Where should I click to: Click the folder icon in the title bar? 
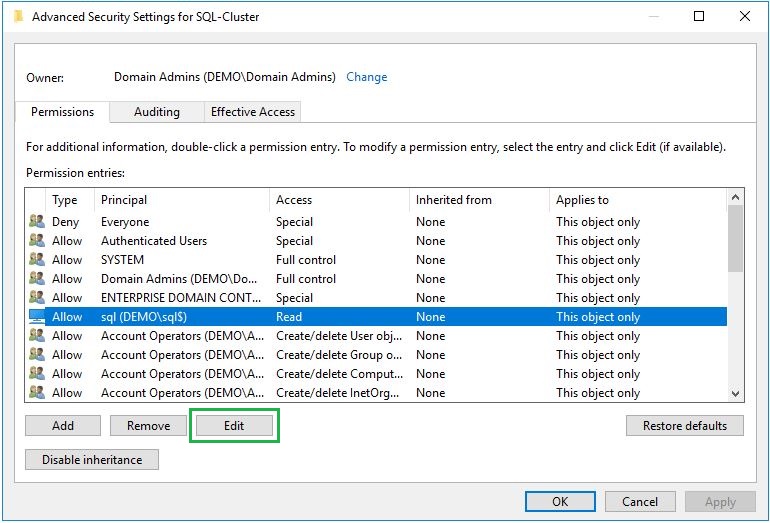point(18,16)
